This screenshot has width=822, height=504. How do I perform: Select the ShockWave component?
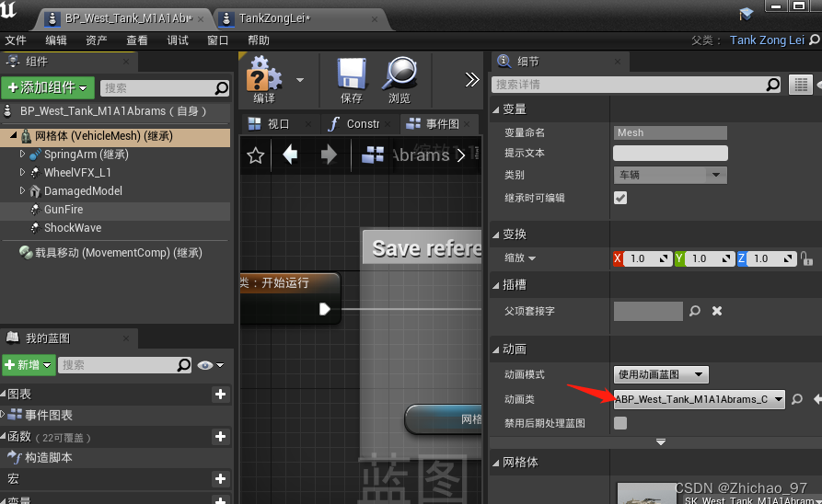pyautogui.click(x=73, y=228)
